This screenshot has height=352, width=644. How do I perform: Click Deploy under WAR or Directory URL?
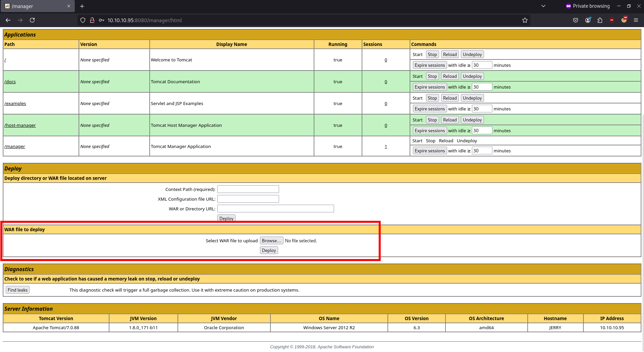(226, 218)
